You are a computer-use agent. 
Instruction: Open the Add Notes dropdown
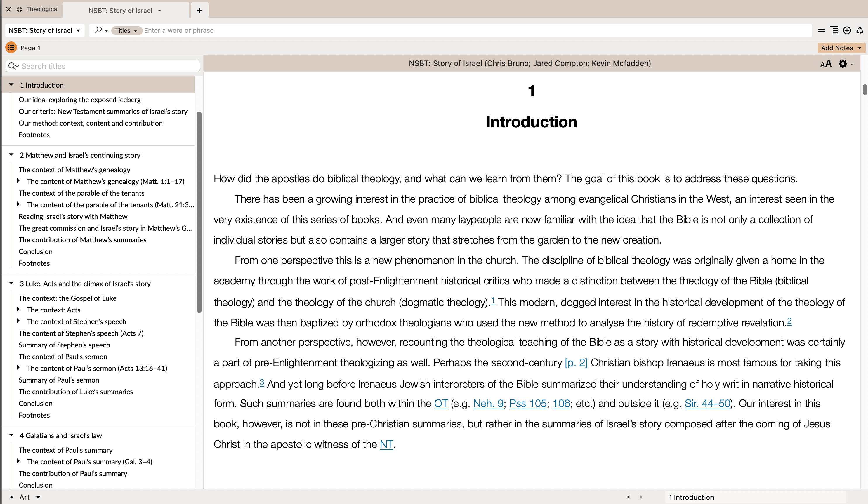click(x=841, y=48)
